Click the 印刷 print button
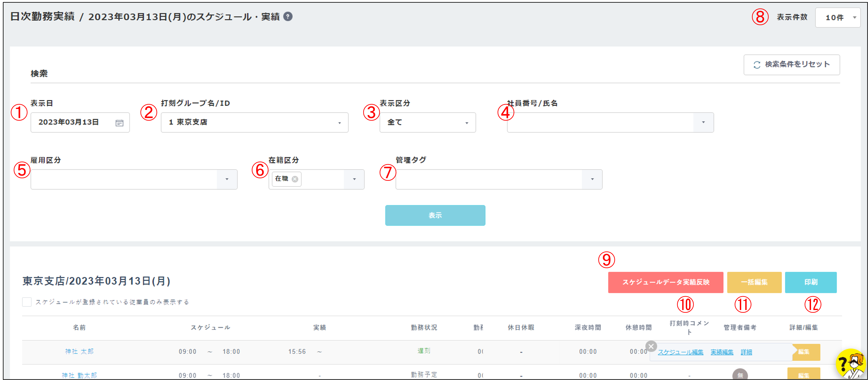The height and width of the screenshot is (380, 868). click(x=810, y=282)
